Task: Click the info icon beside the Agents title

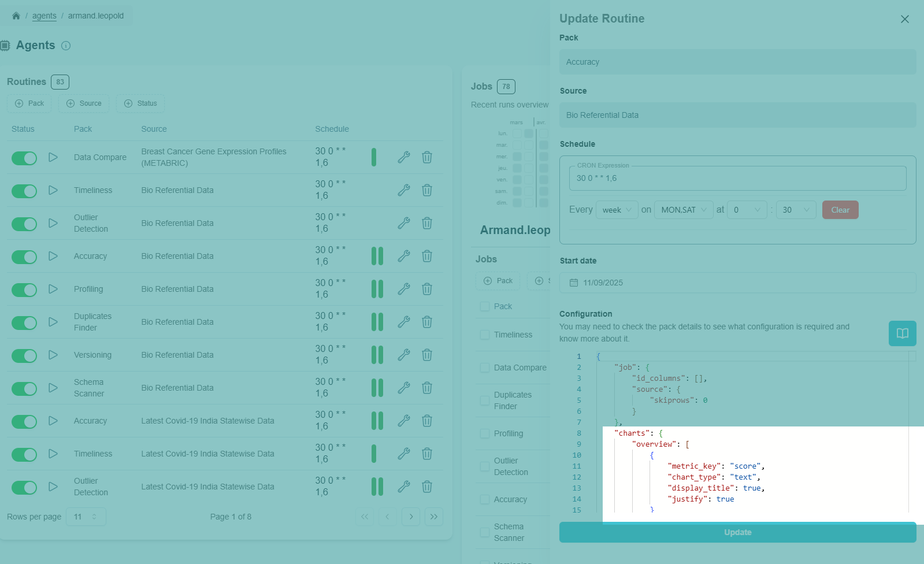Action: click(66, 46)
